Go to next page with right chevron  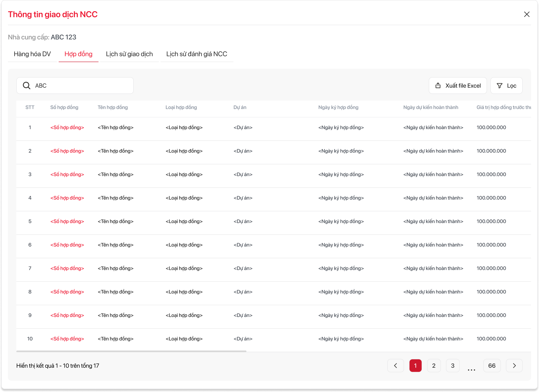(514, 366)
